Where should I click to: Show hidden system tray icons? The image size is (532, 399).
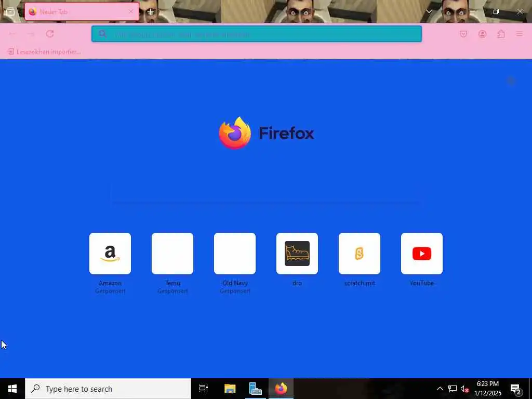pyautogui.click(x=440, y=389)
